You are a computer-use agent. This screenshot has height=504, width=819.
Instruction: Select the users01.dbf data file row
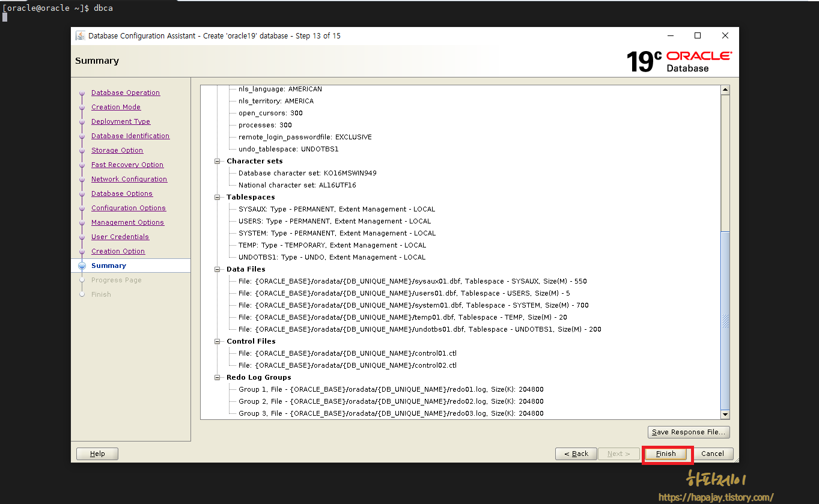coord(404,293)
